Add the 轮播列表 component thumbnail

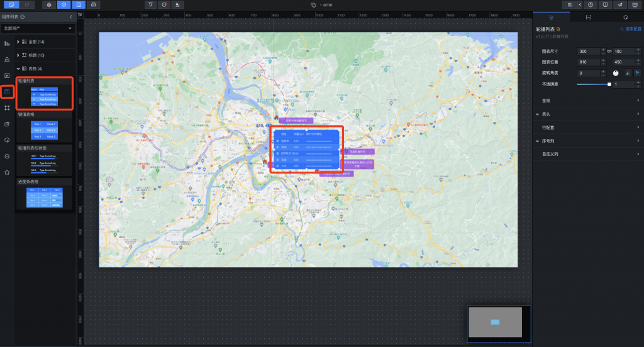(x=45, y=97)
